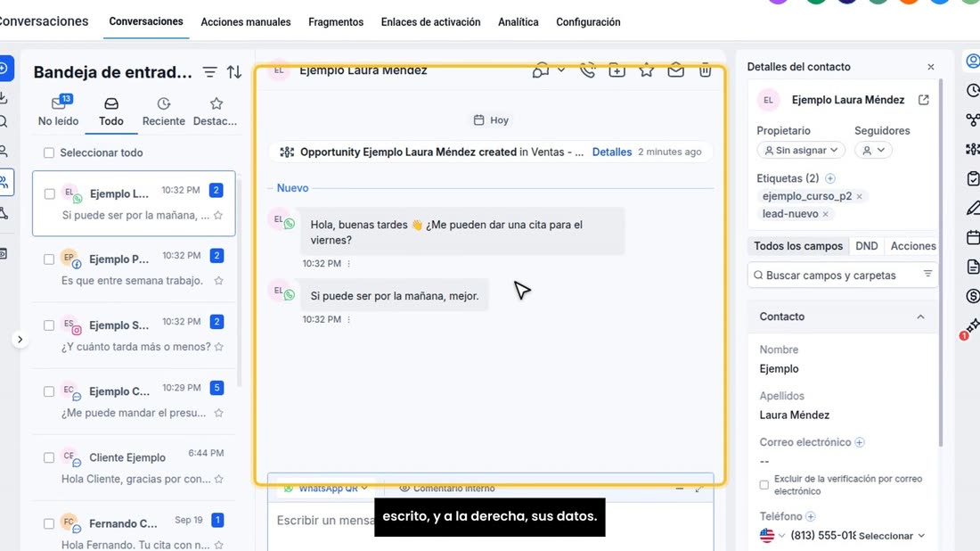
Task: Open the add-to-folder icon in chat header
Action: coord(617,70)
